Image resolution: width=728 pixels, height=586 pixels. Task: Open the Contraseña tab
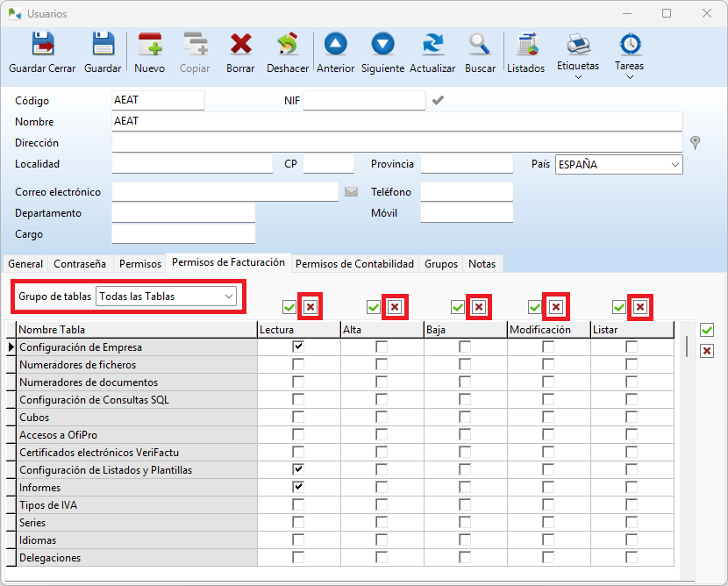(x=80, y=263)
